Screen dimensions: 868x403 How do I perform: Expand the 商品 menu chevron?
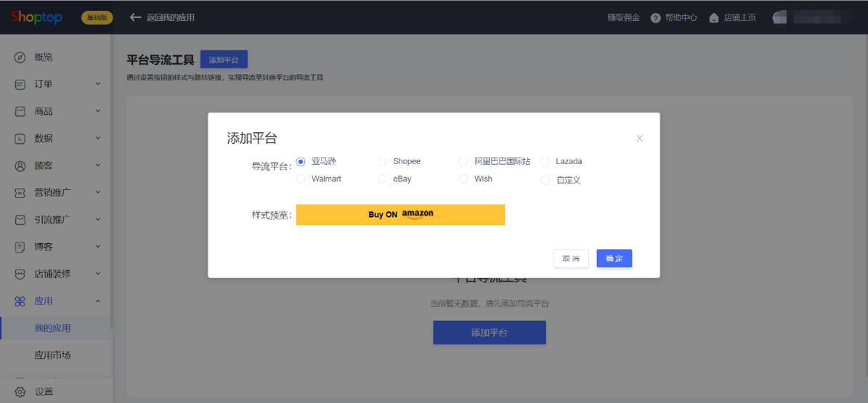(98, 111)
